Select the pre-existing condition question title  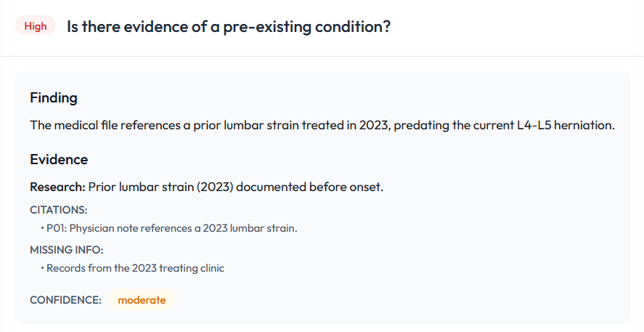click(229, 27)
